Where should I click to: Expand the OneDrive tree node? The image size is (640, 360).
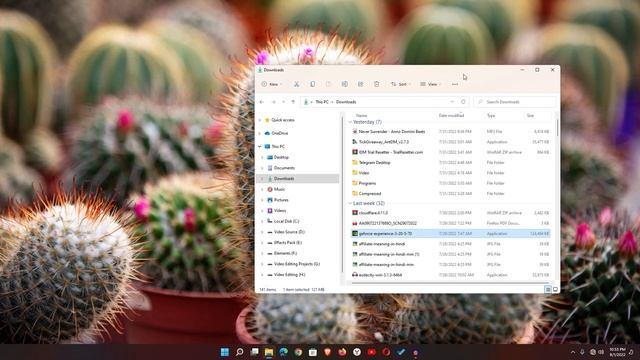260,133
